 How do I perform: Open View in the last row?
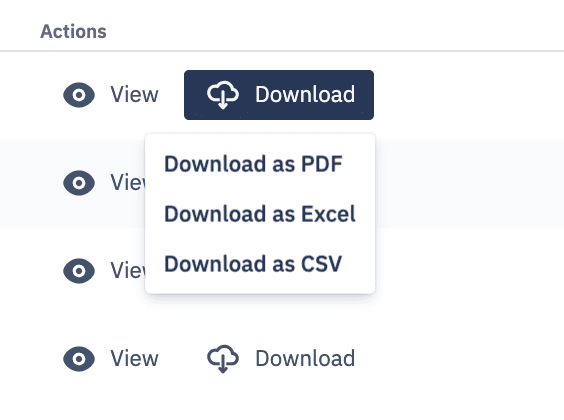[134, 359]
